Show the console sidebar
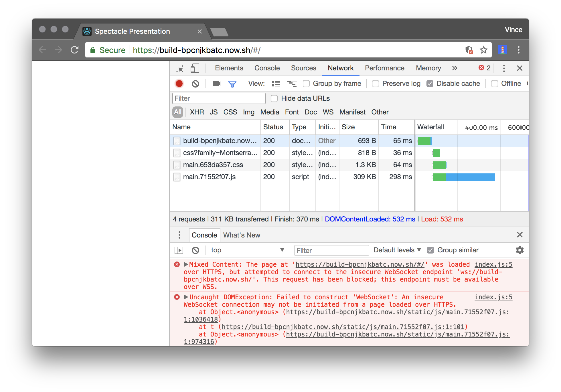 coord(179,250)
